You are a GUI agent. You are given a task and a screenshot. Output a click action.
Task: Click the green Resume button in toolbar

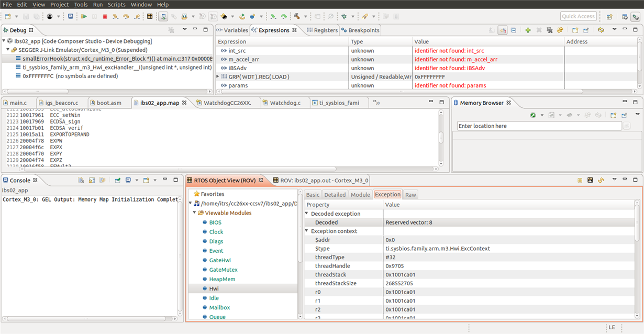84,16
